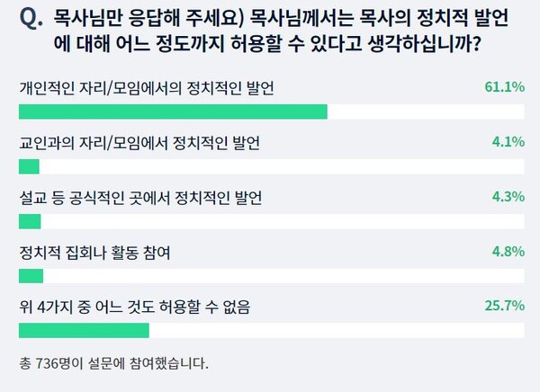Select the survey question title text
Screen dimensions: 540x392
(281, 31)
